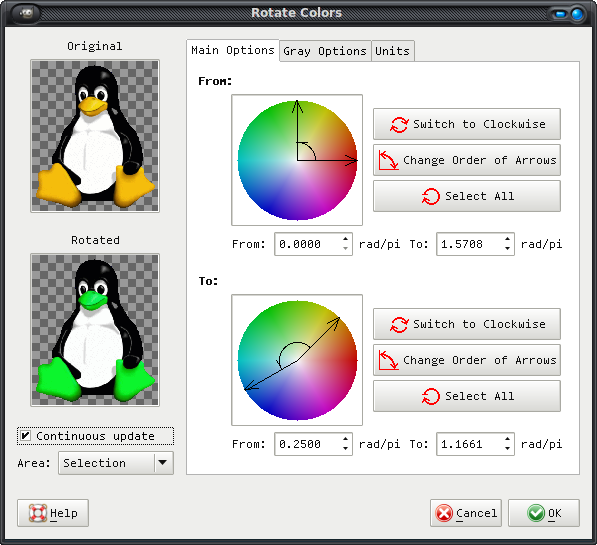The height and width of the screenshot is (545, 597).
Task: Increase the 0.2500 value with up stepper
Action: point(345,439)
